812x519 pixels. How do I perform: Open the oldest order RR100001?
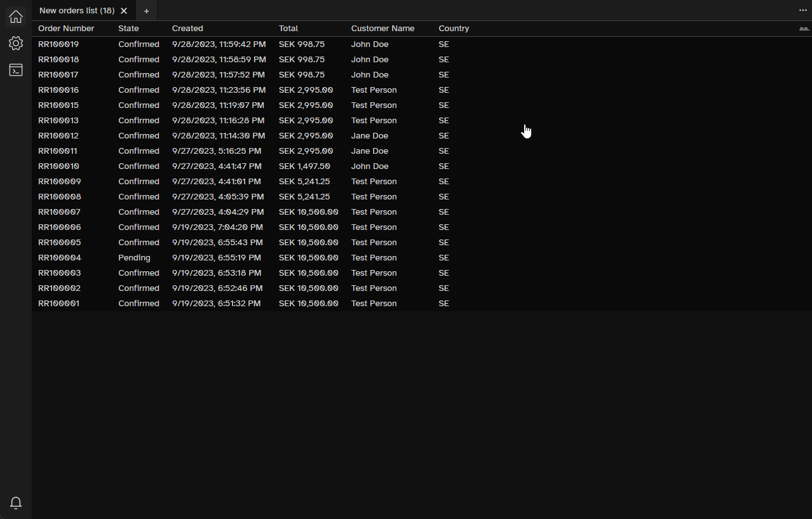59,303
